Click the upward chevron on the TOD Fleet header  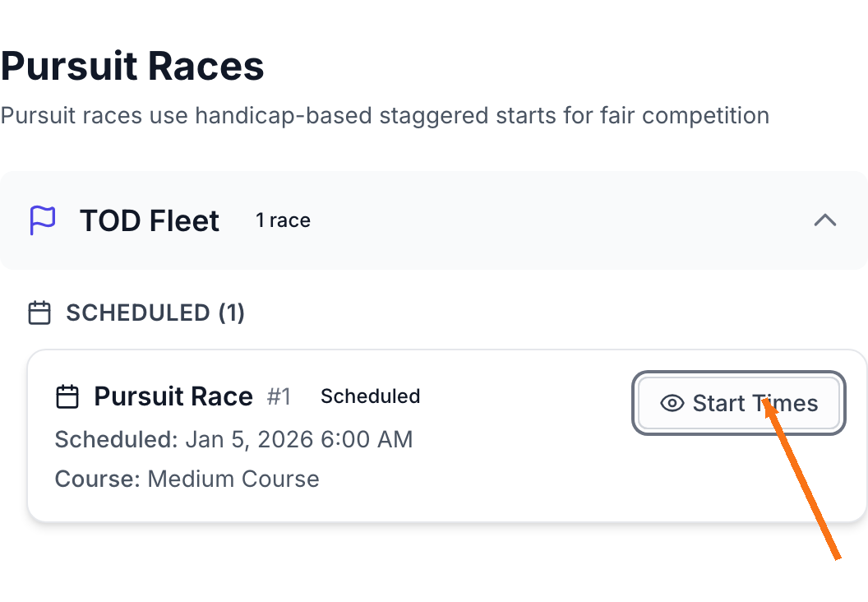825,220
